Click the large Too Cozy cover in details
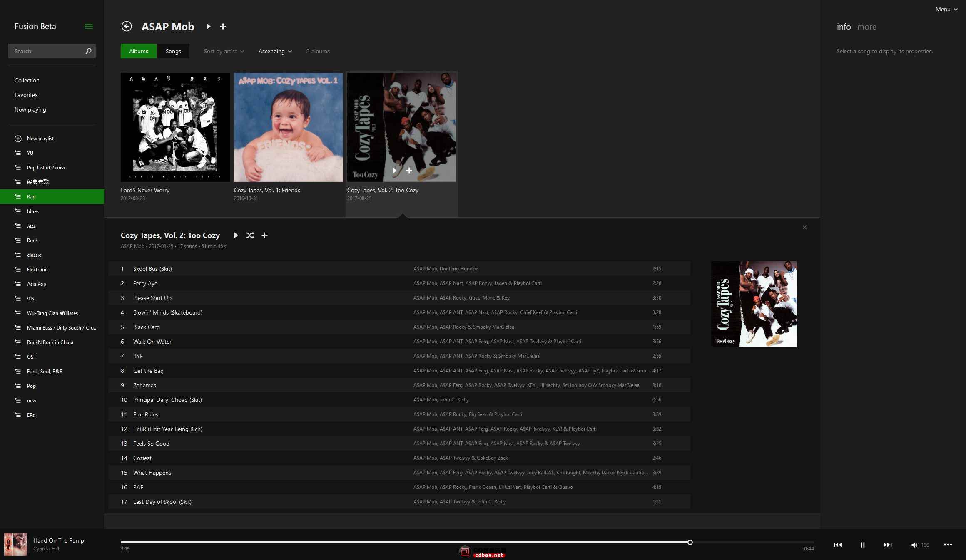This screenshot has height=560, width=966. [x=754, y=304]
